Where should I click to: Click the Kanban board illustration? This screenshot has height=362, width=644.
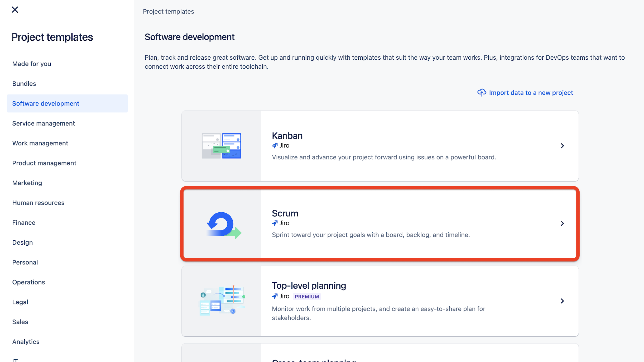tap(221, 146)
